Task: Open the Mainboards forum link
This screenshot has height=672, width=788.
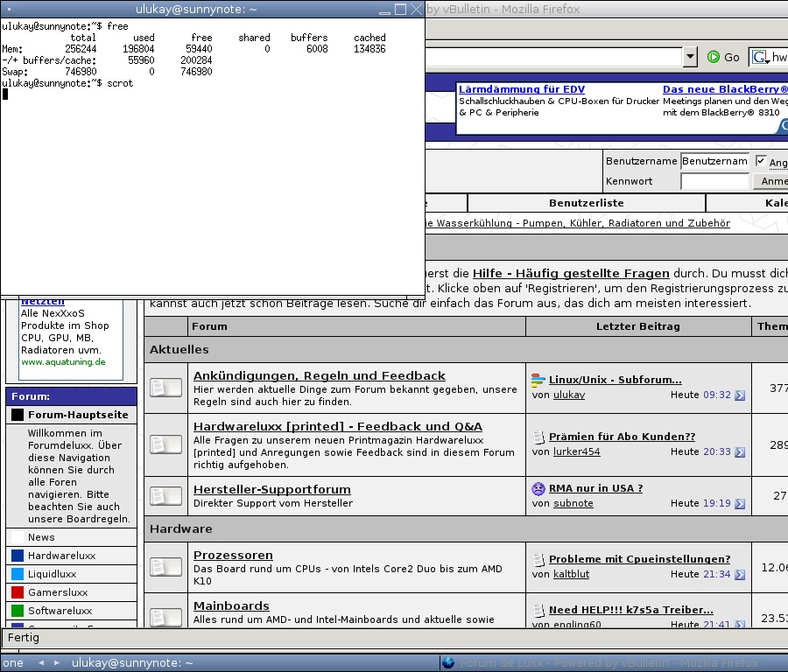Action: [231, 605]
